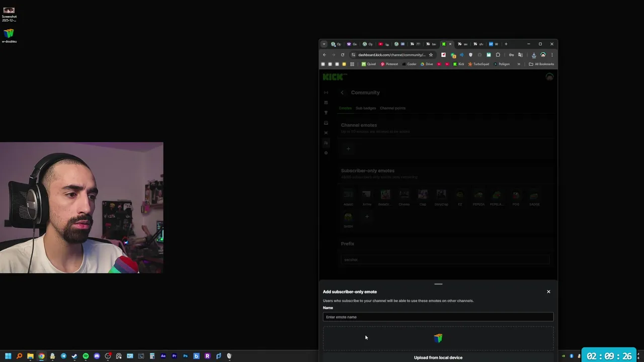Open site information icon in address bar
The width and height of the screenshot is (644, 362).
tap(353, 55)
